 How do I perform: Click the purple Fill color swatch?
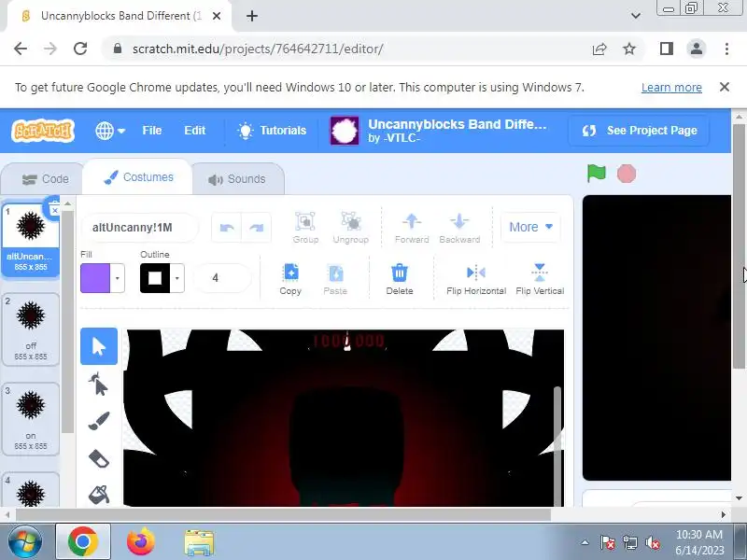(95, 278)
